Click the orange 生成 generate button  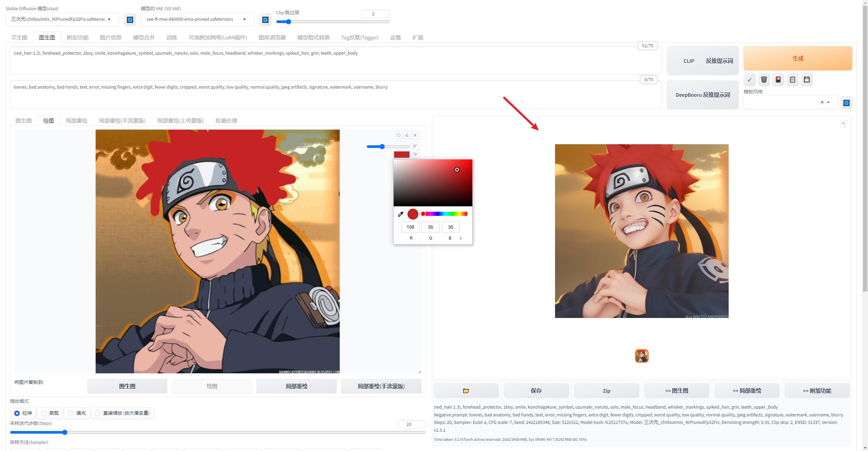pos(797,58)
